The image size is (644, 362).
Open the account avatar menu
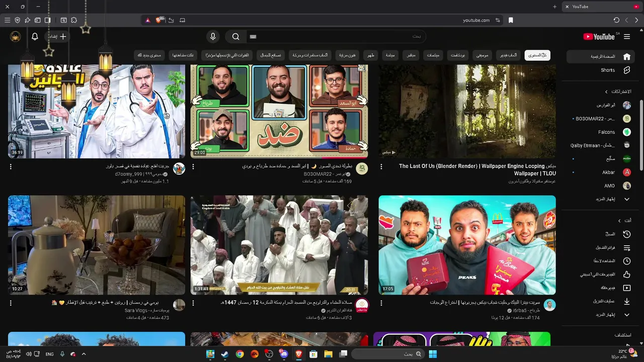pyautogui.click(x=16, y=36)
